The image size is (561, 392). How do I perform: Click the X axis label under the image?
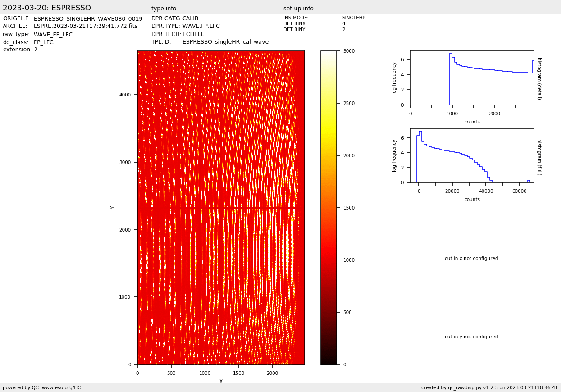(221, 382)
